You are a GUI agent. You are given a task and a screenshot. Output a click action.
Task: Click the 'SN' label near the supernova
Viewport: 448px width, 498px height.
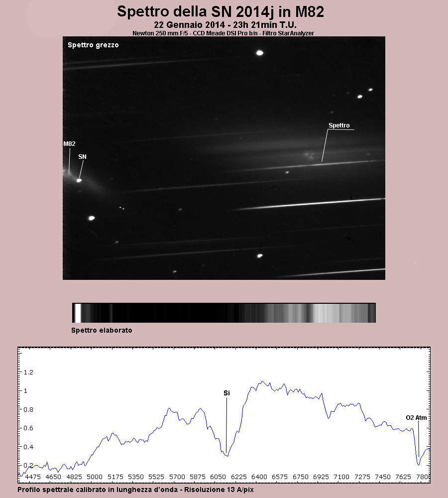click(82, 156)
